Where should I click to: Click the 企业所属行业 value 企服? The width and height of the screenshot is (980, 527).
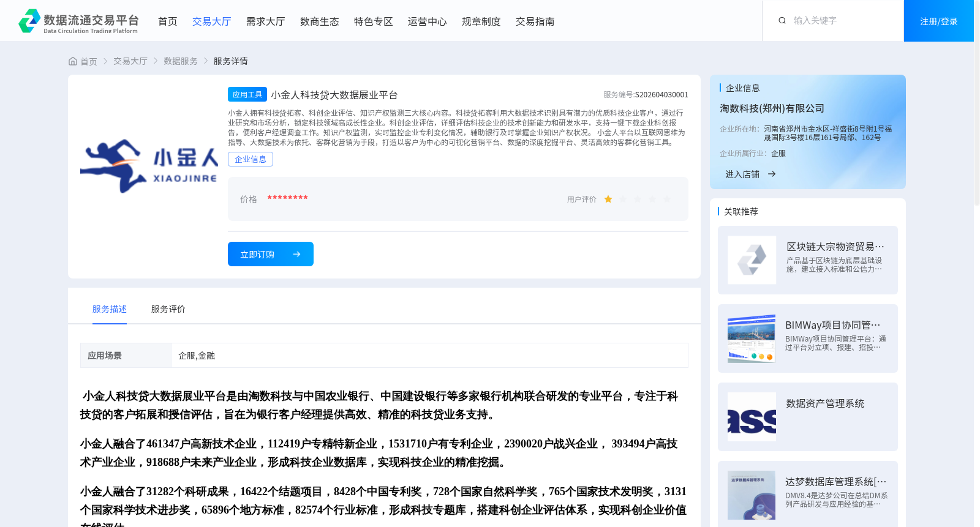778,154
